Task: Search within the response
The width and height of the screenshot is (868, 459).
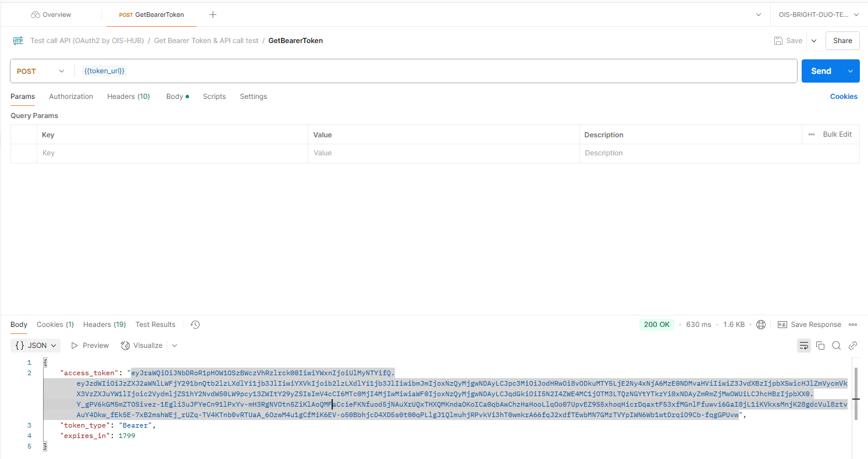Action: 837,346
